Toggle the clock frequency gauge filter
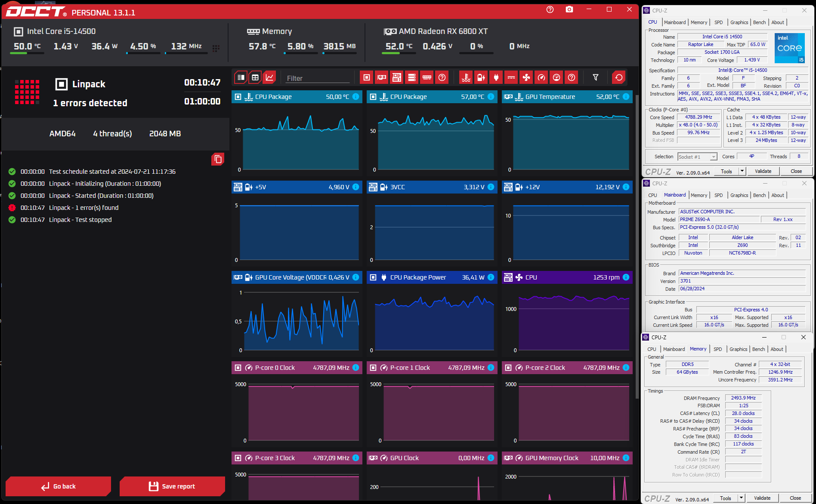816x504 pixels. [541, 77]
